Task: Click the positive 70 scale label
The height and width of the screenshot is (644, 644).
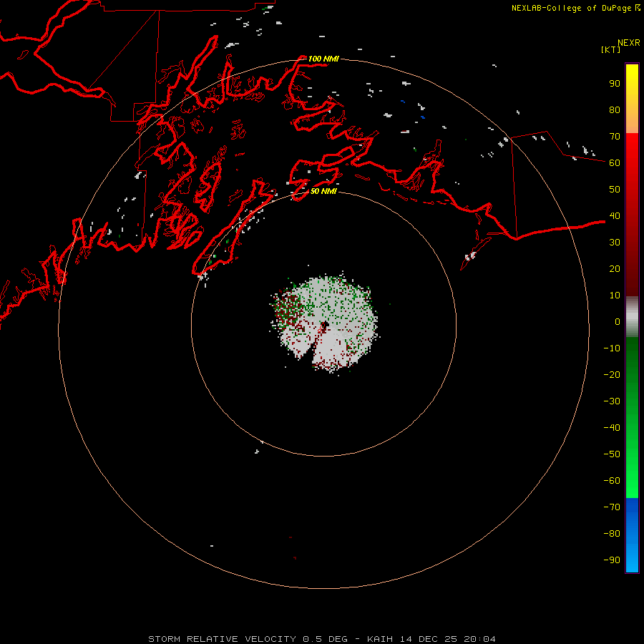Action: tap(615, 137)
